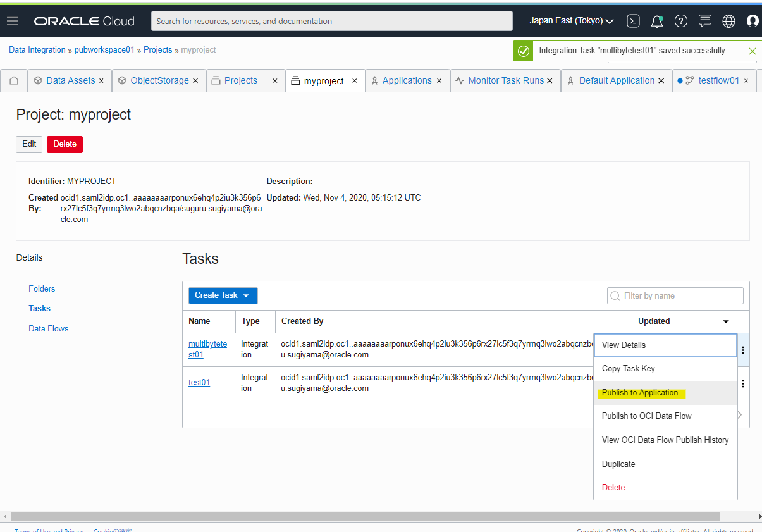Click the horizontal scrollbar left arrow
This screenshot has width=762, height=532.
[x=5, y=517]
